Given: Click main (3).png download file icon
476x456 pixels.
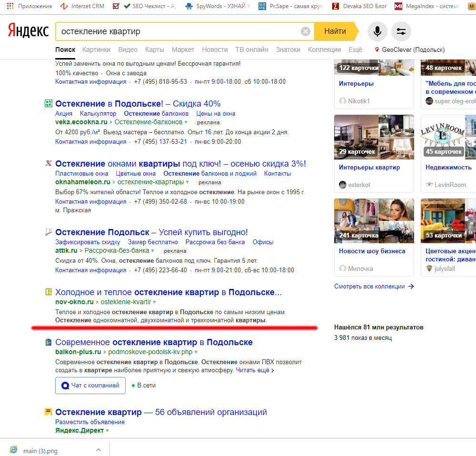Looking at the screenshot, I should (x=14, y=450).
